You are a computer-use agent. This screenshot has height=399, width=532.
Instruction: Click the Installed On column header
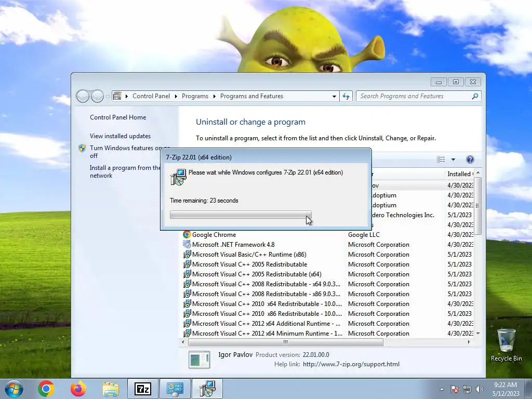tap(459, 174)
